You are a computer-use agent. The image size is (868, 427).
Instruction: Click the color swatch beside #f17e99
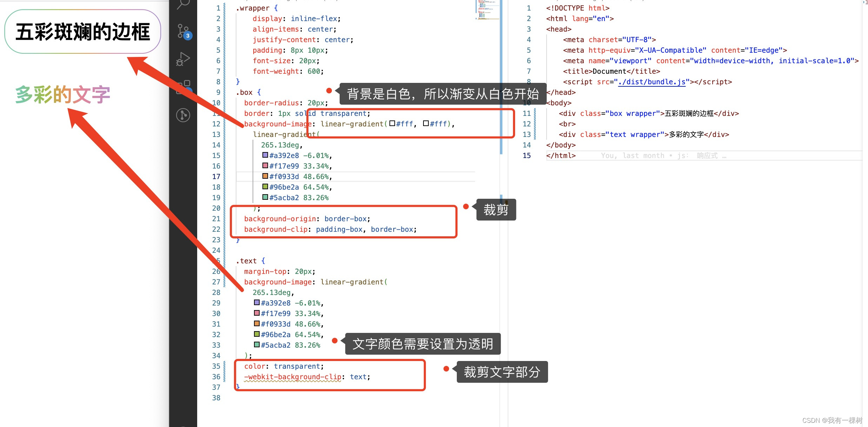(265, 165)
